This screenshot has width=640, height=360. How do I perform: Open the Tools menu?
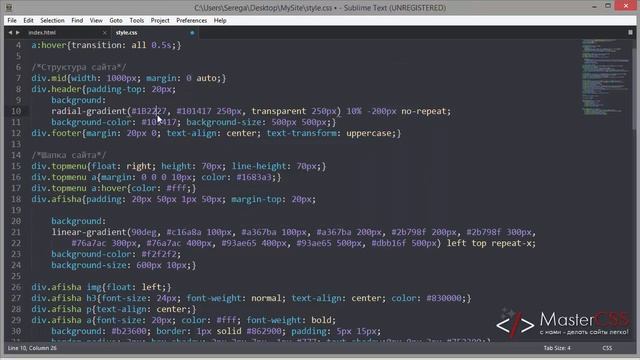pos(137,20)
